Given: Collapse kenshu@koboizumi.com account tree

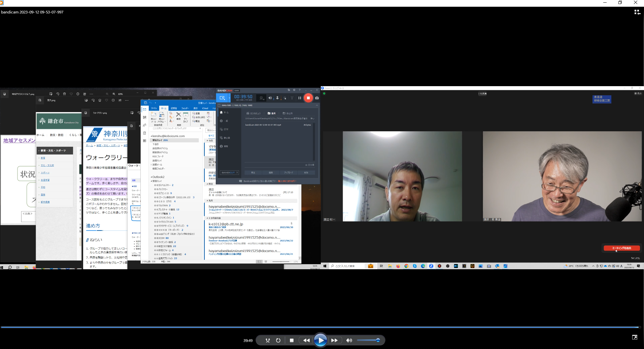Looking at the screenshot, I should [151, 136].
